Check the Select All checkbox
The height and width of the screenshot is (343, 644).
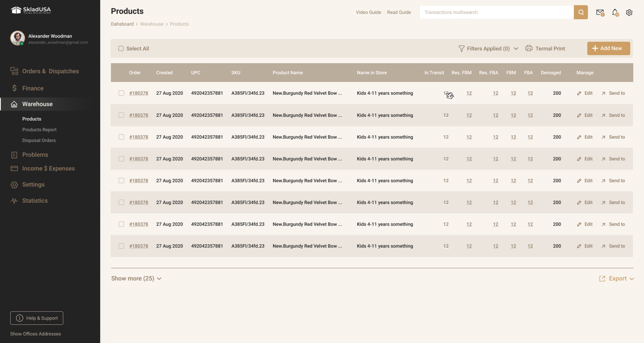tap(121, 48)
